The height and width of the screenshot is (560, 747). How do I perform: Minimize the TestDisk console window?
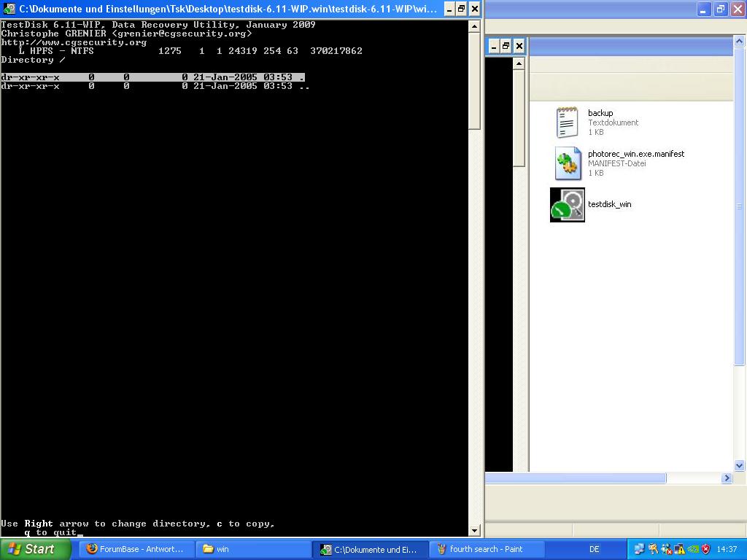pyautogui.click(x=449, y=9)
